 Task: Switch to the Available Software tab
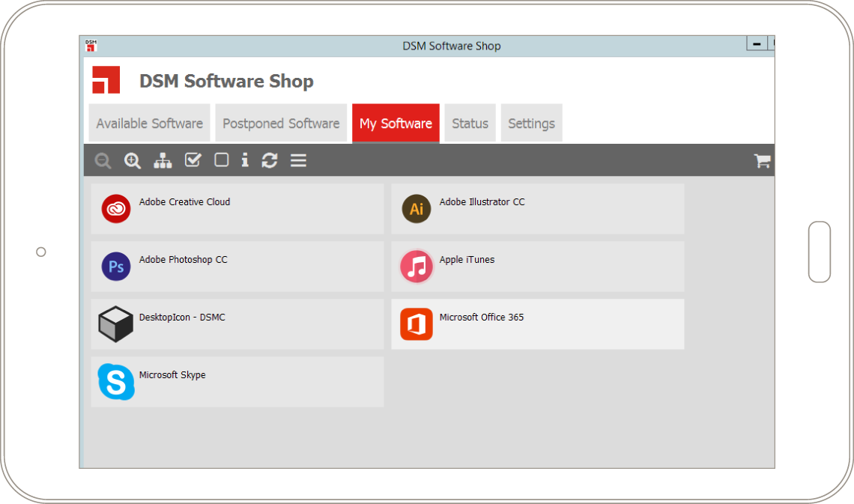pyautogui.click(x=150, y=123)
